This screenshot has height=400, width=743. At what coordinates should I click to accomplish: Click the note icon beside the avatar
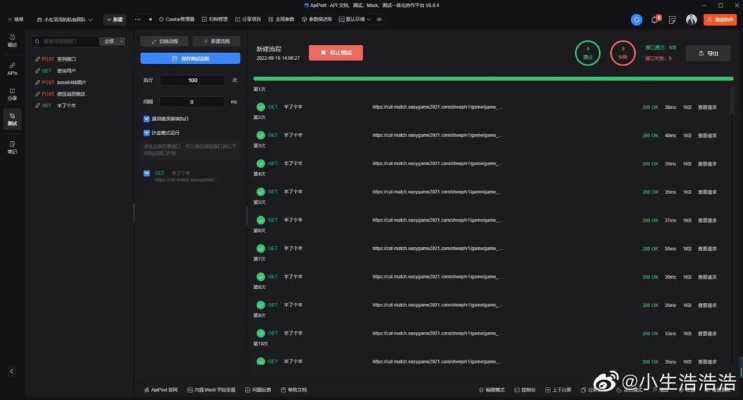pyautogui.click(x=672, y=19)
